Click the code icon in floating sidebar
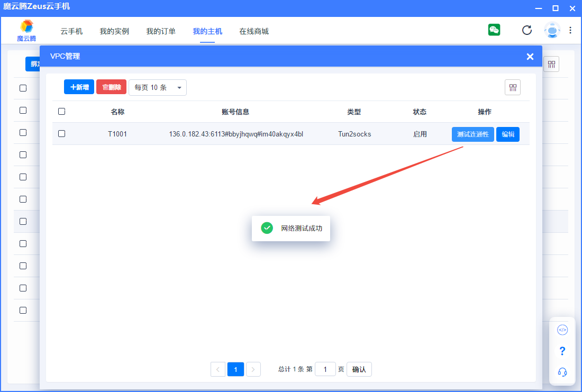Image resolution: width=582 pixels, height=392 pixels. [562, 330]
